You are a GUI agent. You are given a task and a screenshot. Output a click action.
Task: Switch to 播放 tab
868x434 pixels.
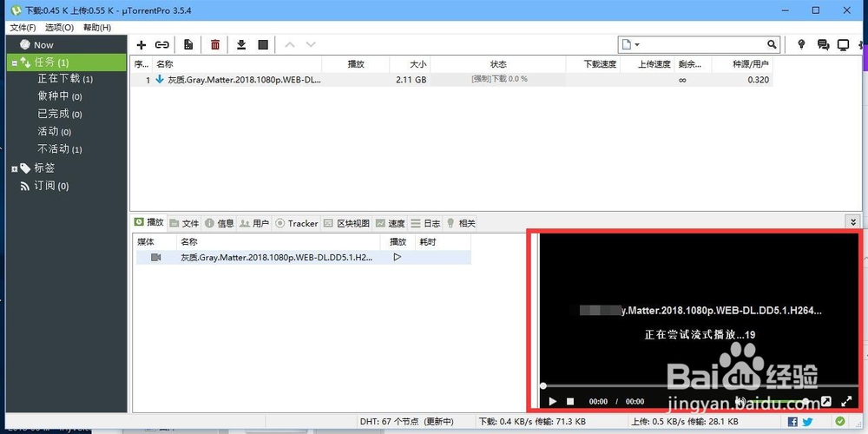(149, 222)
